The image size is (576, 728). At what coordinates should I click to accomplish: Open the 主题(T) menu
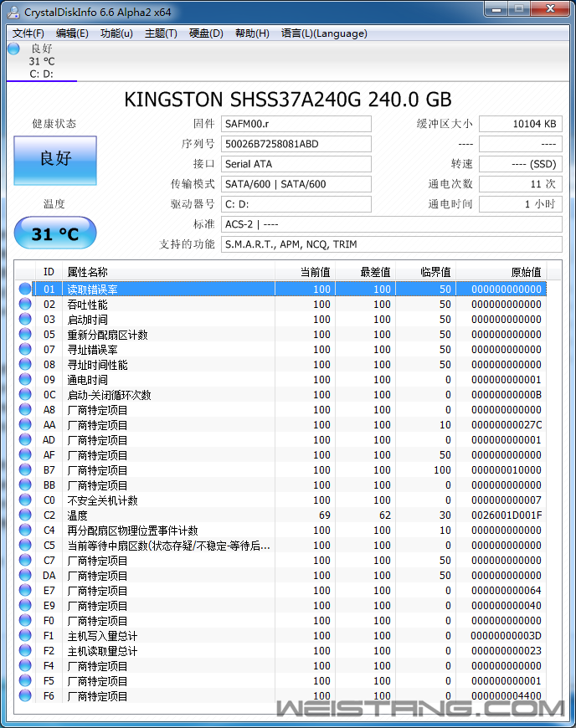pos(161,33)
